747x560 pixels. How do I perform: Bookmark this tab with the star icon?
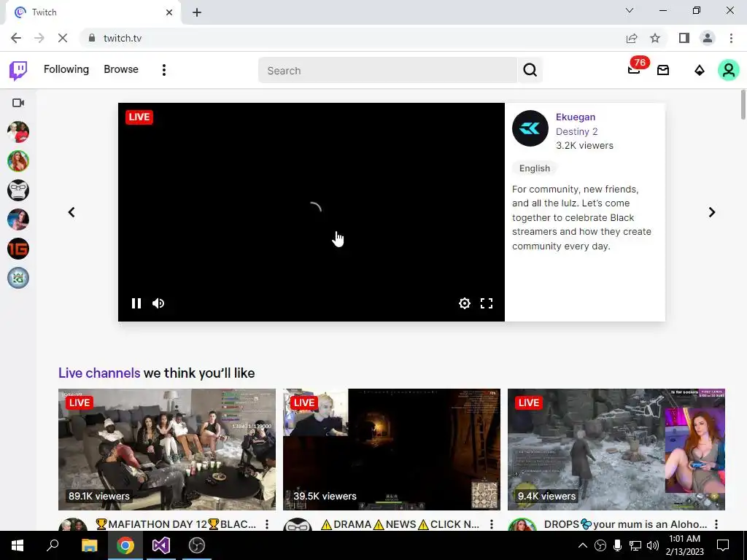655,38
